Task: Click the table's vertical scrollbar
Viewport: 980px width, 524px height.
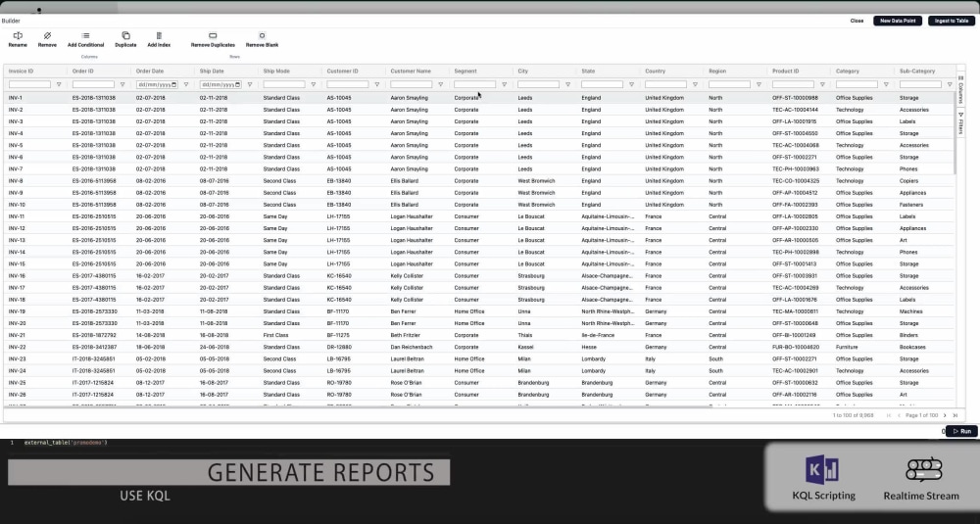Action: point(954,133)
